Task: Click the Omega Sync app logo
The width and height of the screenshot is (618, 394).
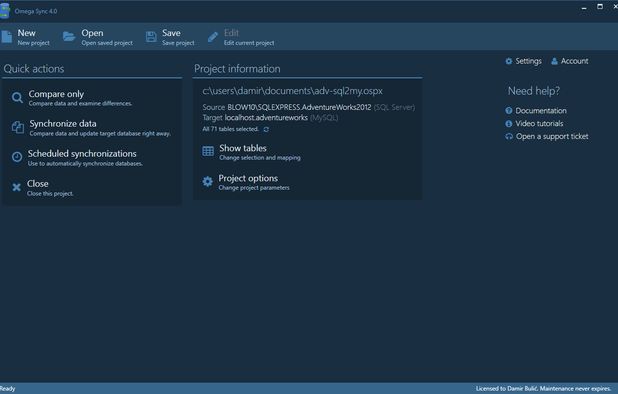Action: pyautogui.click(x=4, y=11)
